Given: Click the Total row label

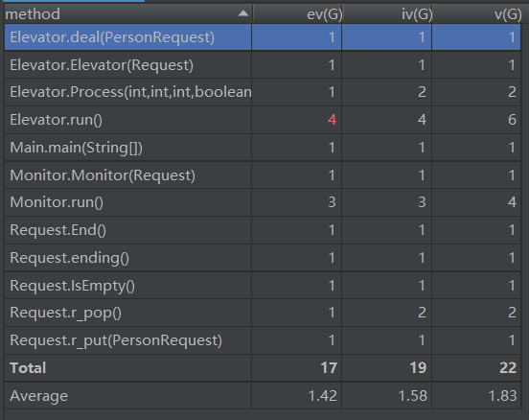Looking at the screenshot, I should (x=28, y=368).
